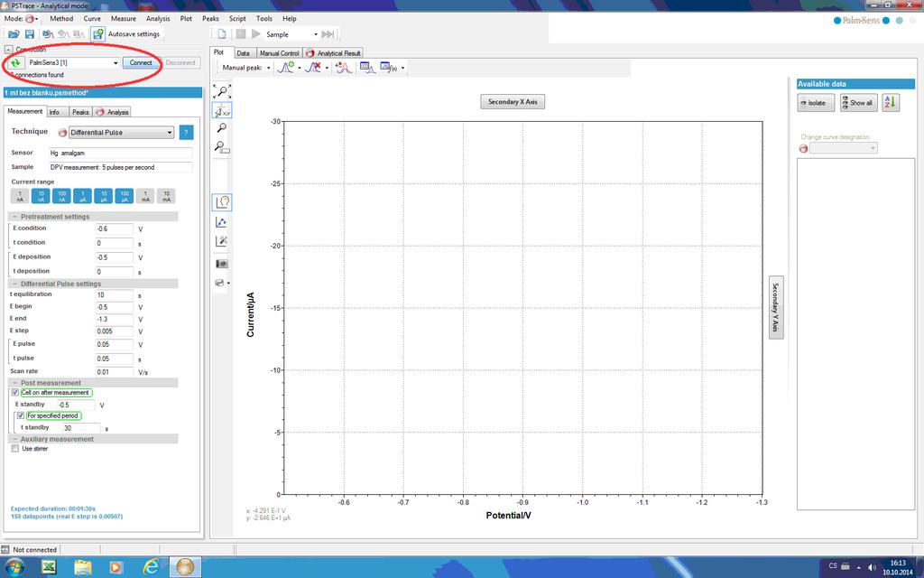This screenshot has height=578, width=924.
Task: Click the blue help question mark button
Action: point(186,132)
